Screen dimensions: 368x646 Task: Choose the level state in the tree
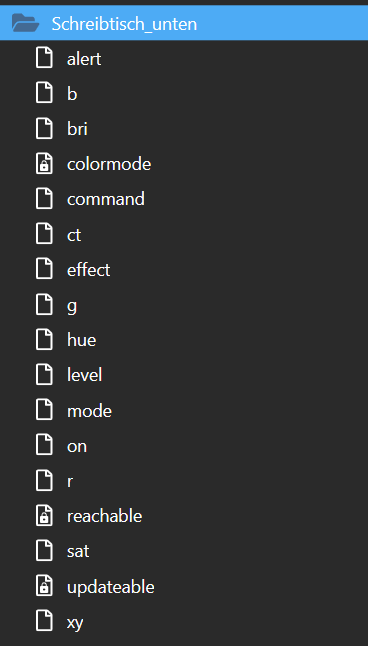point(84,375)
